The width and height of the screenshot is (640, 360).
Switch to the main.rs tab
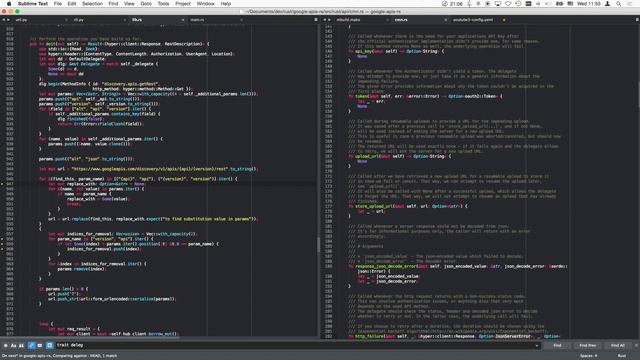coord(197,20)
